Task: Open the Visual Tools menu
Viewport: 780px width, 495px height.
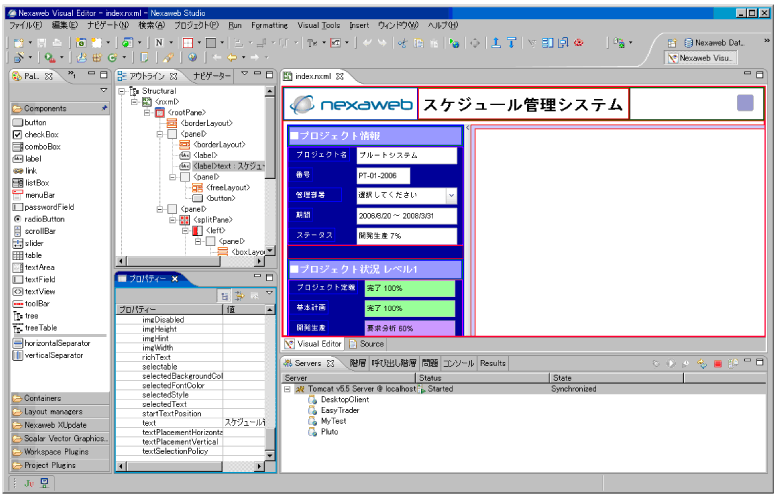Action: (319, 25)
